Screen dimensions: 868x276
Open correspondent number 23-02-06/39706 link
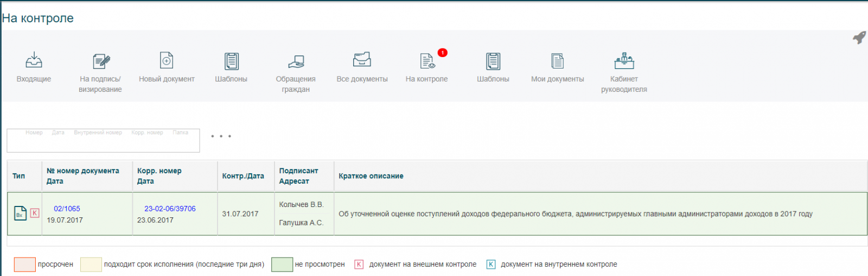coord(170,209)
